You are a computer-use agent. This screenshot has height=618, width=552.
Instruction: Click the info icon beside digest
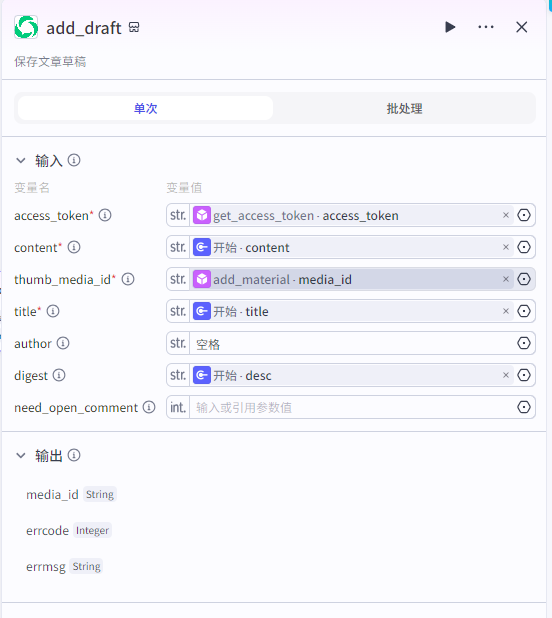(x=59, y=375)
